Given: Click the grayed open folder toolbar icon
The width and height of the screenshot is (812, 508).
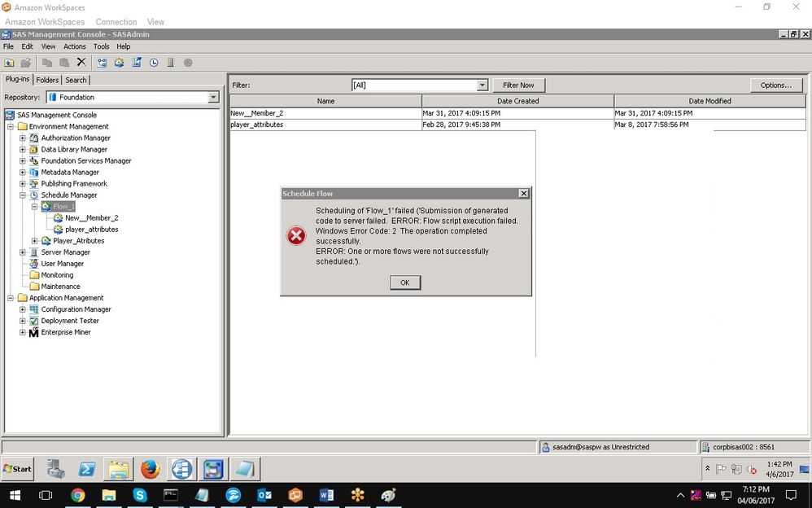Looking at the screenshot, I should point(26,63).
